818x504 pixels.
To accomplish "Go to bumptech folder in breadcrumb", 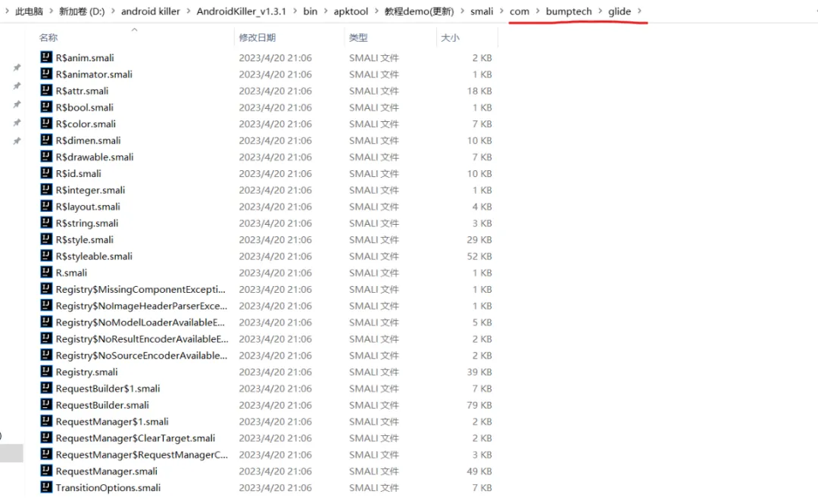I will pos(569,11).
